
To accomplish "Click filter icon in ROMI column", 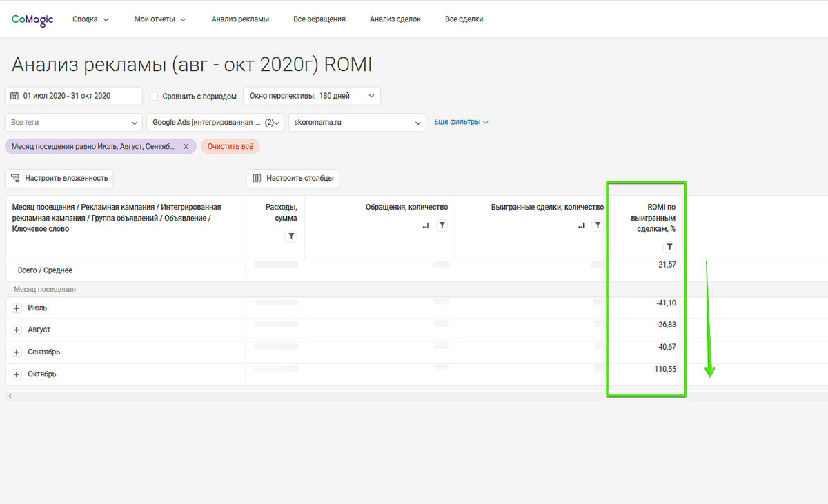I will [x=669, y=247].
